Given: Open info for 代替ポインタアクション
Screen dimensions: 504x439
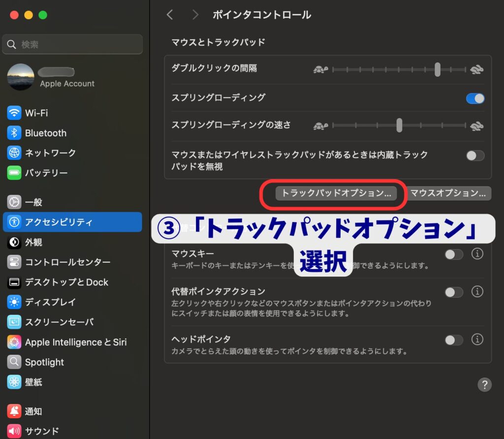Looking at the screenshot, I should click(x=477, y=291).
